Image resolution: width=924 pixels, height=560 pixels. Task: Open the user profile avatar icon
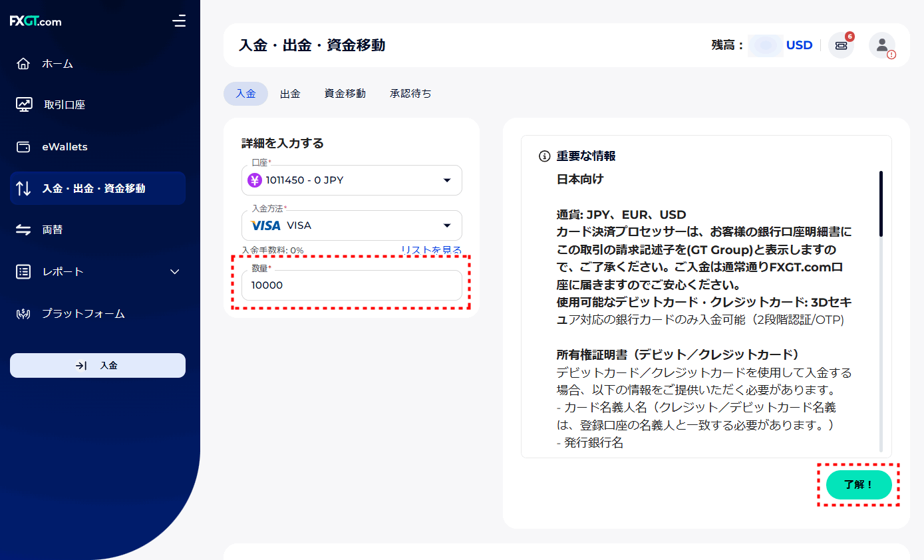pos(882,45)
